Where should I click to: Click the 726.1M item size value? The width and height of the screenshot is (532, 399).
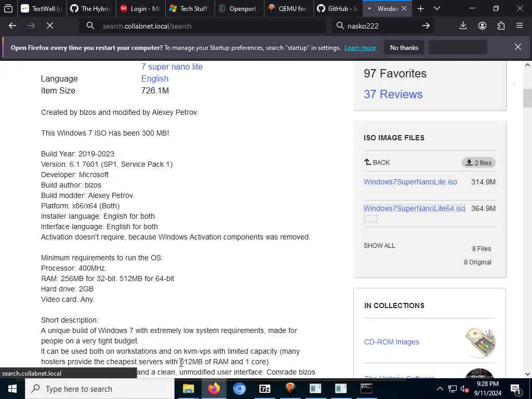155,90
